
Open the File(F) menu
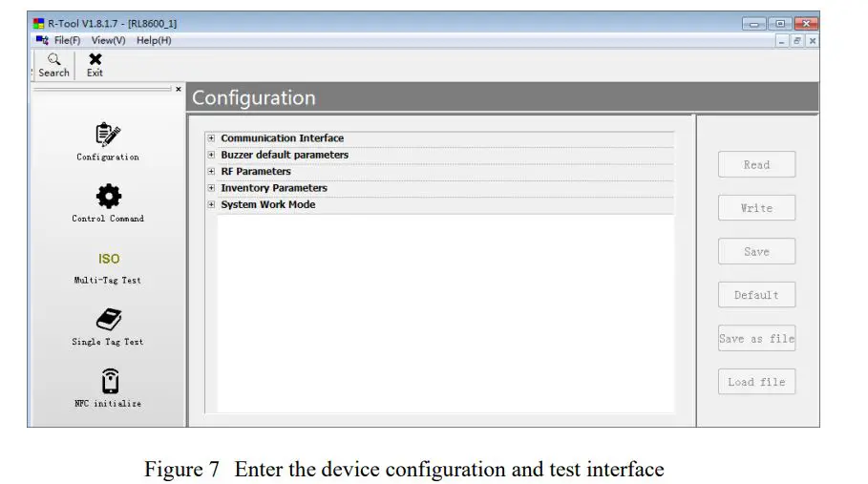[67, 40]
